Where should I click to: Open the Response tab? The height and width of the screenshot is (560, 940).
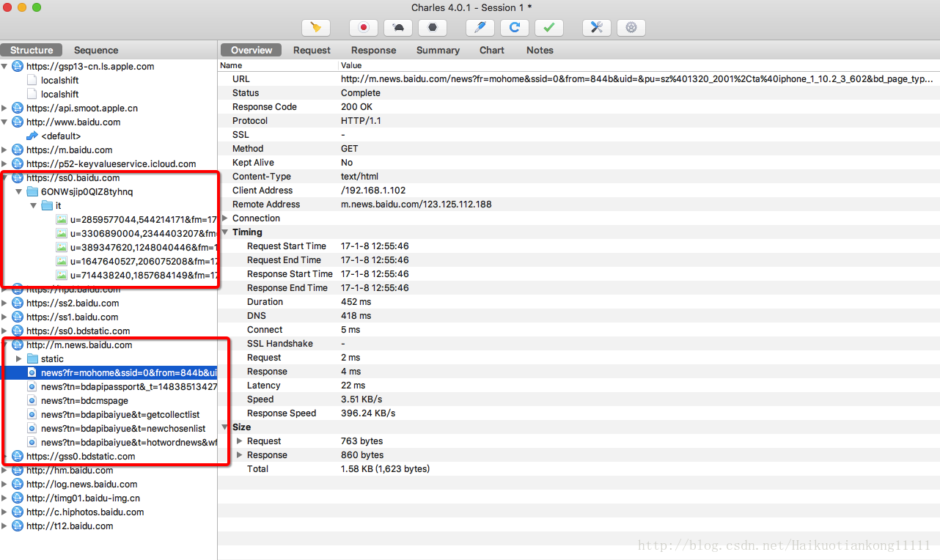(373, 50)
